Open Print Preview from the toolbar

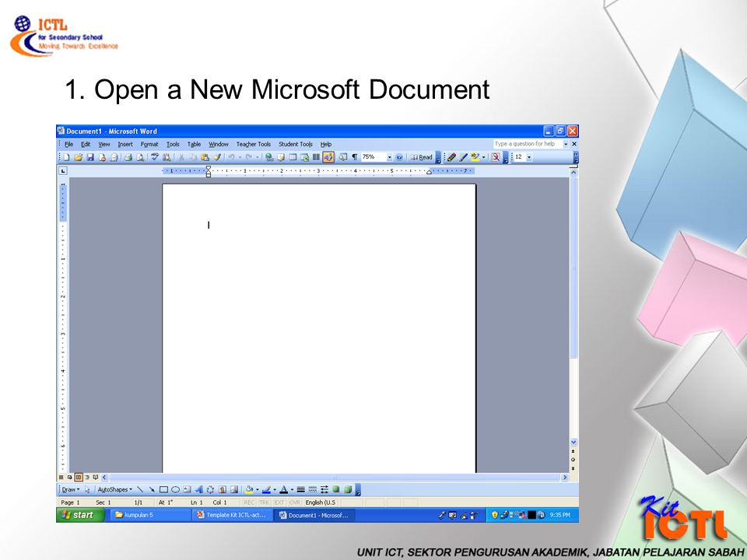pyautogui.click(x=140, y=157)
